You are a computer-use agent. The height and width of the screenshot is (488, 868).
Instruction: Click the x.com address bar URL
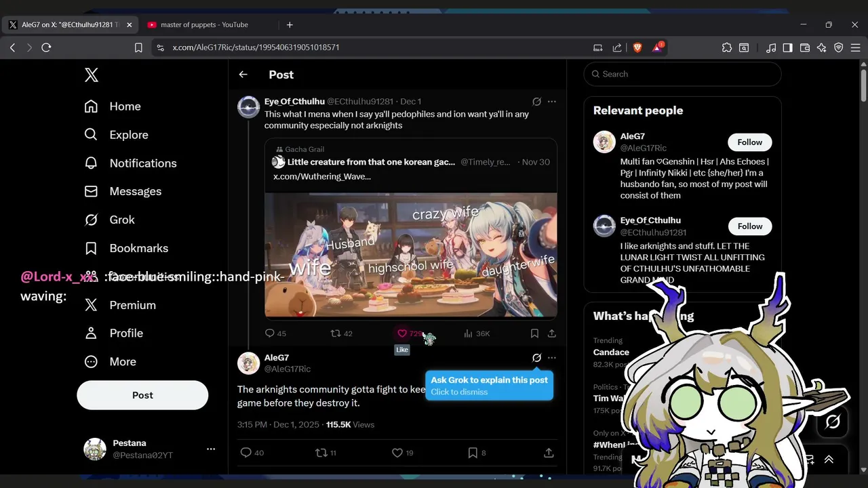[256, 47]
